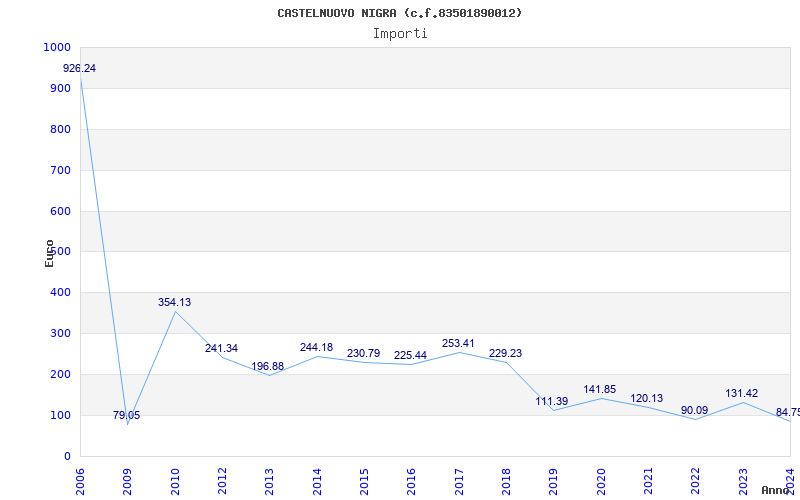Click the 2020 year tick label

(601, 481)
